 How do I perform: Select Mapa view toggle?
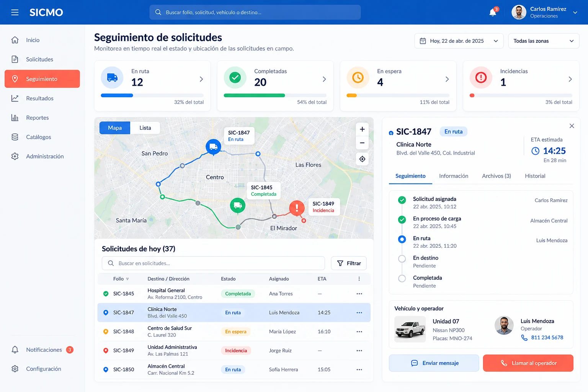pos(115,128)
